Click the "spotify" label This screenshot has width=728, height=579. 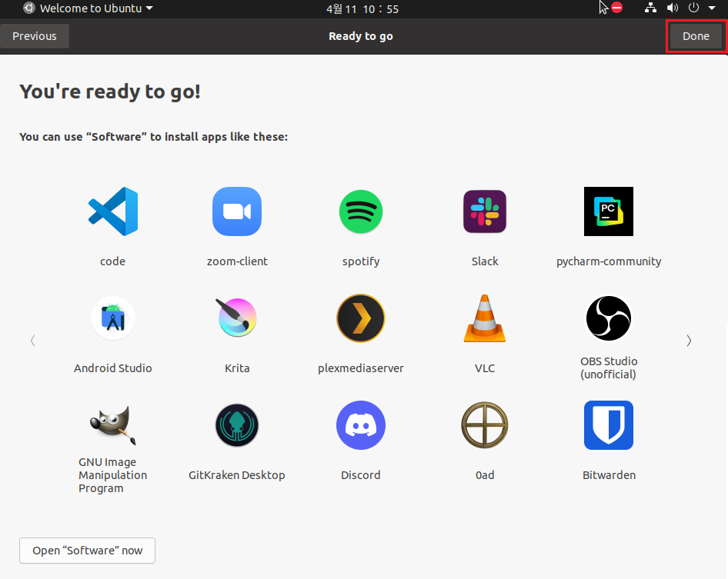coord(361,261)
